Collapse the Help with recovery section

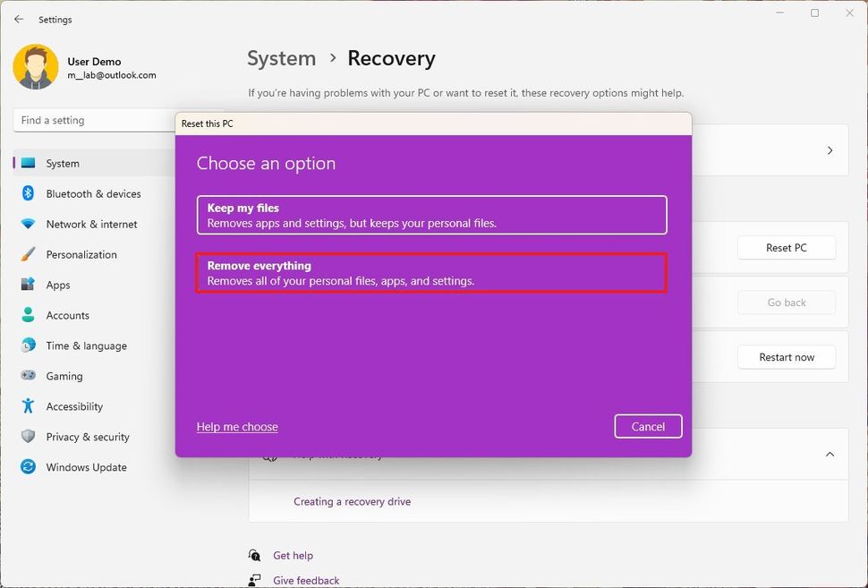pyautogui.click(x=830, y=454)
